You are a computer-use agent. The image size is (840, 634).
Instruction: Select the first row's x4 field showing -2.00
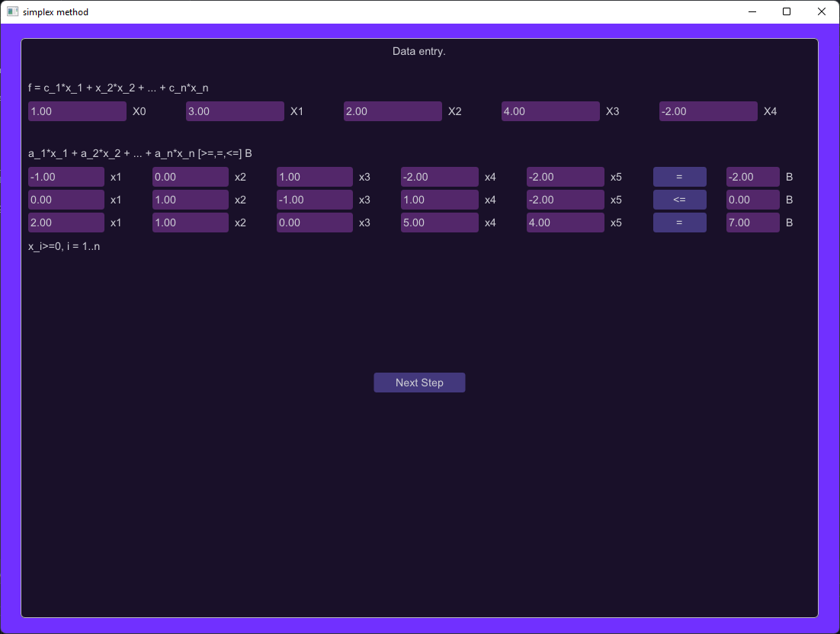coord(439,176)
